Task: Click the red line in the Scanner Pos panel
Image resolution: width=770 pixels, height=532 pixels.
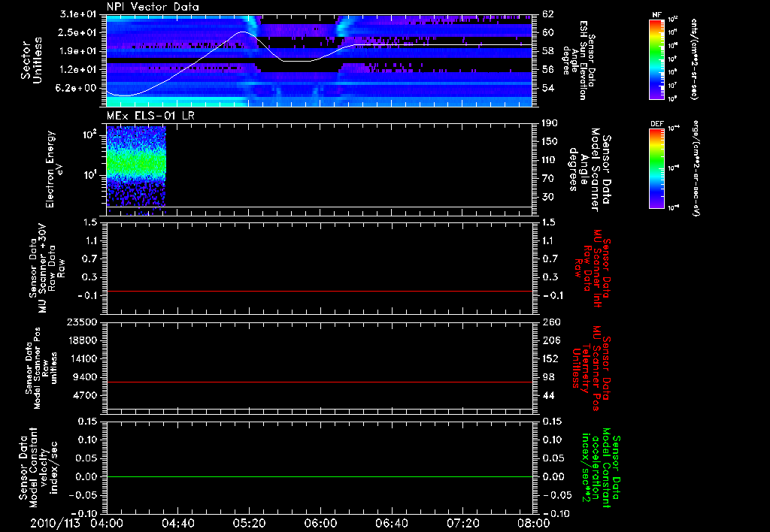Action: click(319, 382)
